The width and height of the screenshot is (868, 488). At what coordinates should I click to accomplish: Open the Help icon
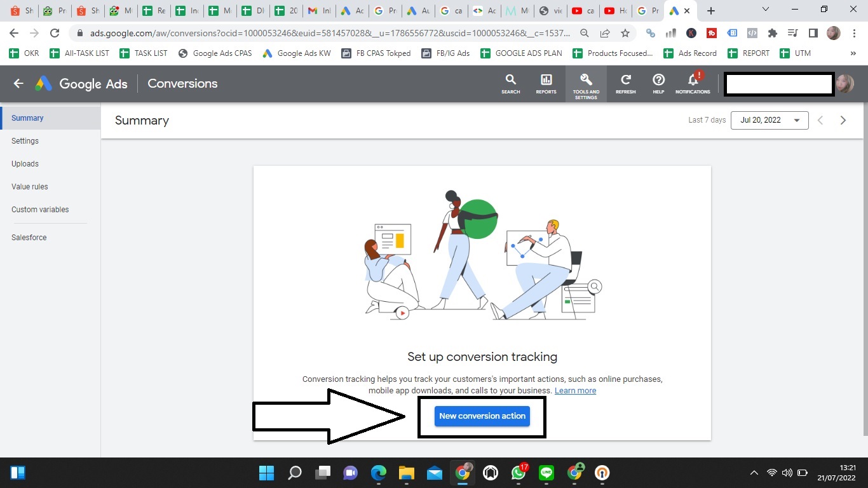[x=658, y=83]
